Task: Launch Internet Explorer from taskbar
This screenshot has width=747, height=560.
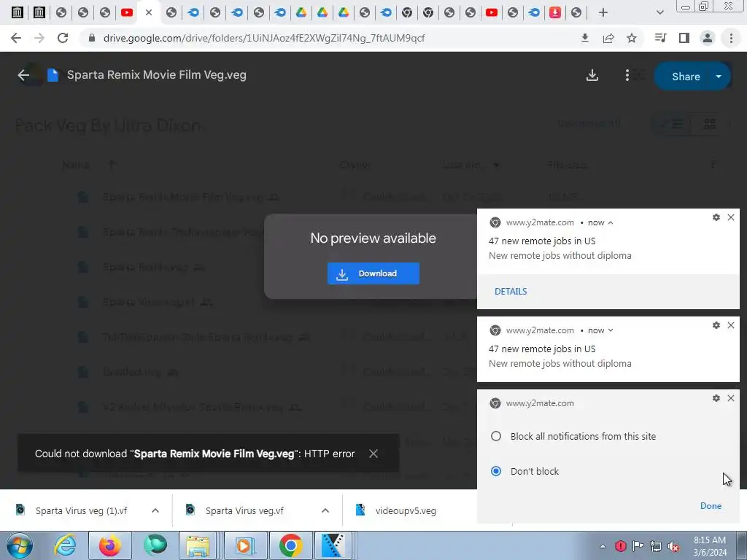Action: pyautogui.click(x=65, y=545)
